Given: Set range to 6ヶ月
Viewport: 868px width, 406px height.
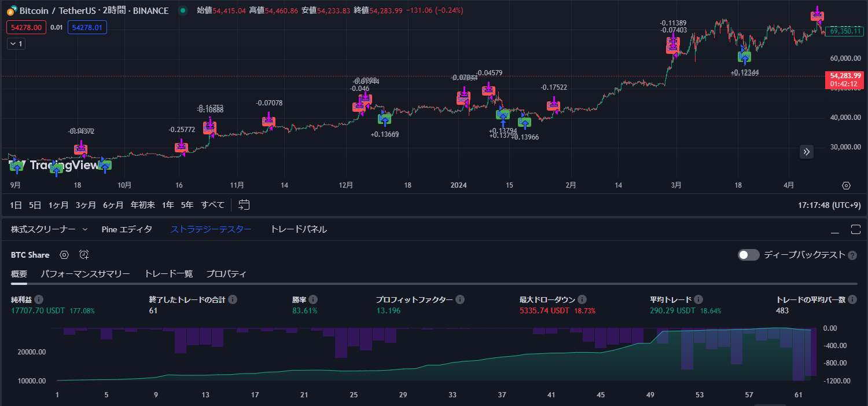Looking at the screenshot, I should 113,204.
